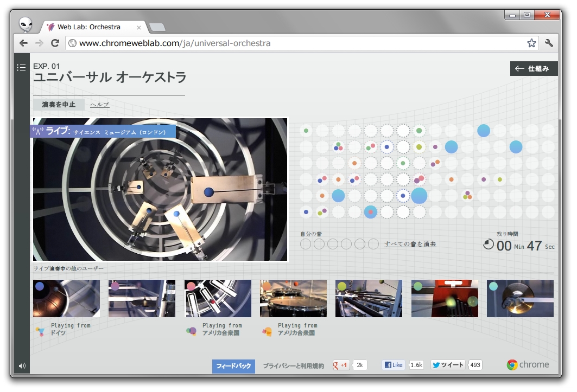Viewport: 577px width, 392px height.
Task: Click the Twitter ツイート button
Action: coord(448,365)
